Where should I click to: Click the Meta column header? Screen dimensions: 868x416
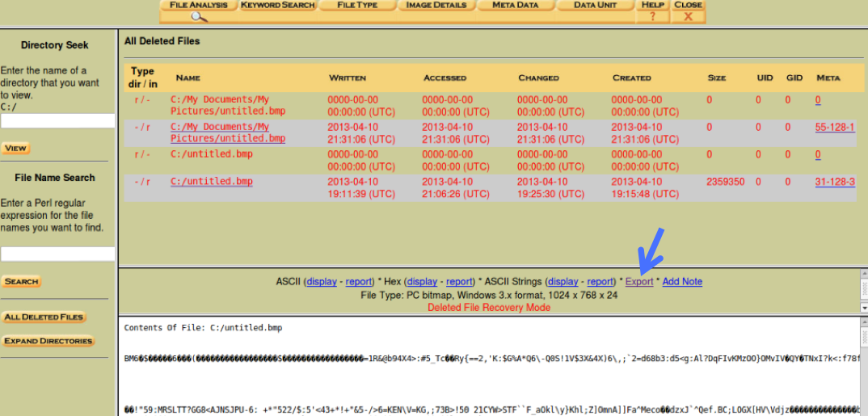click(x=828, y=78)
